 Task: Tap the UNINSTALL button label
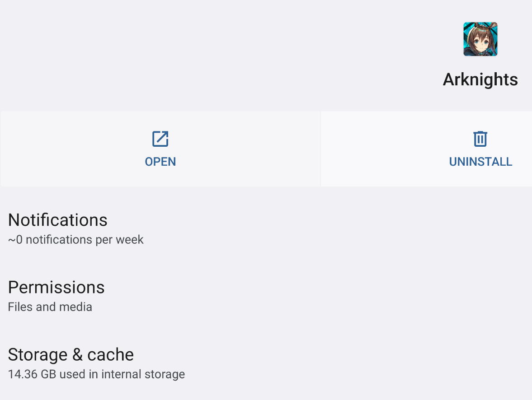(480, 162)
